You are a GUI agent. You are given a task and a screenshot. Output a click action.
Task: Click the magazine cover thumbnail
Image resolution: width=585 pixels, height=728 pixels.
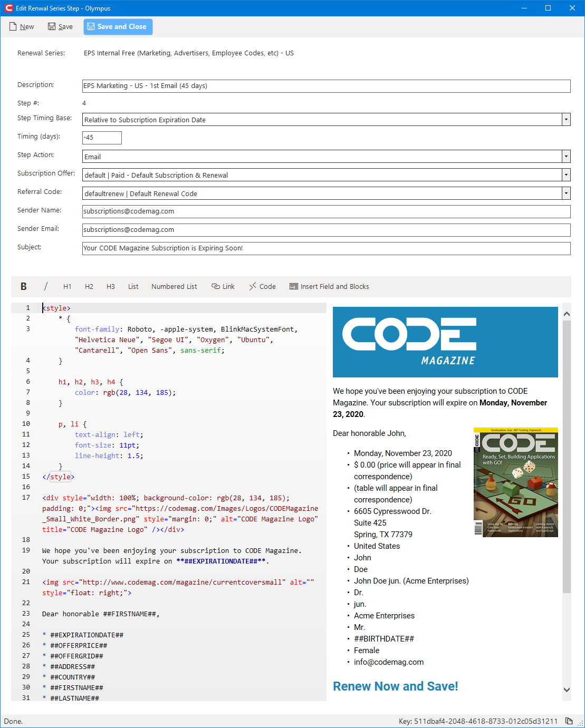(515, 482)
